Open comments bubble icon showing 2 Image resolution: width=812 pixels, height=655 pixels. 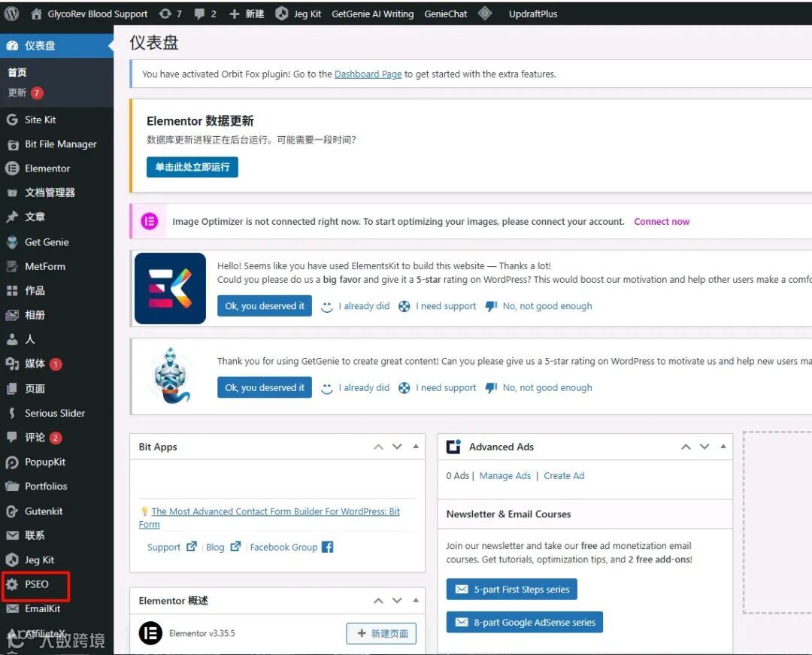[199, 14]
